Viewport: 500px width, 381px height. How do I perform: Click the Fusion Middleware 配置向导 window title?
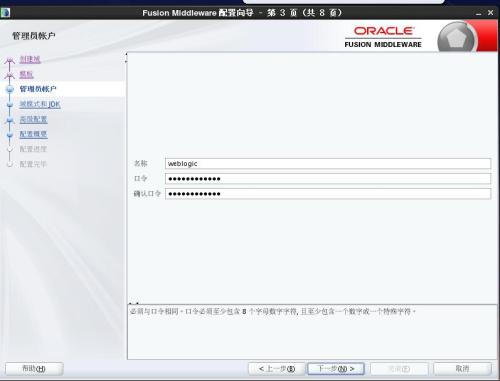pos(242,13)
